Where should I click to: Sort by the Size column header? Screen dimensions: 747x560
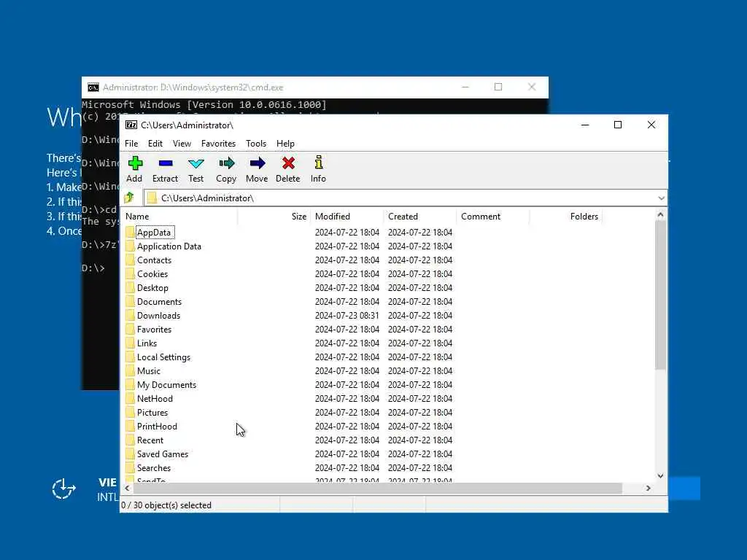274,216
